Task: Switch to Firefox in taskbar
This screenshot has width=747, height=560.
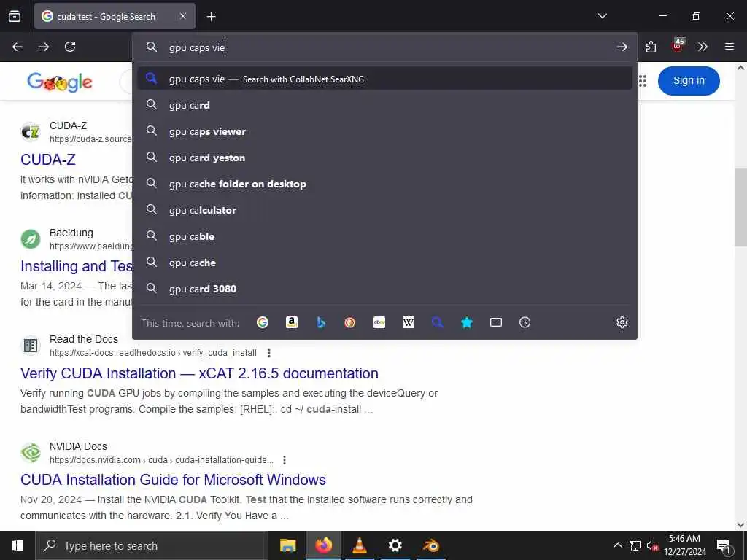Action: tap(323, 545)
